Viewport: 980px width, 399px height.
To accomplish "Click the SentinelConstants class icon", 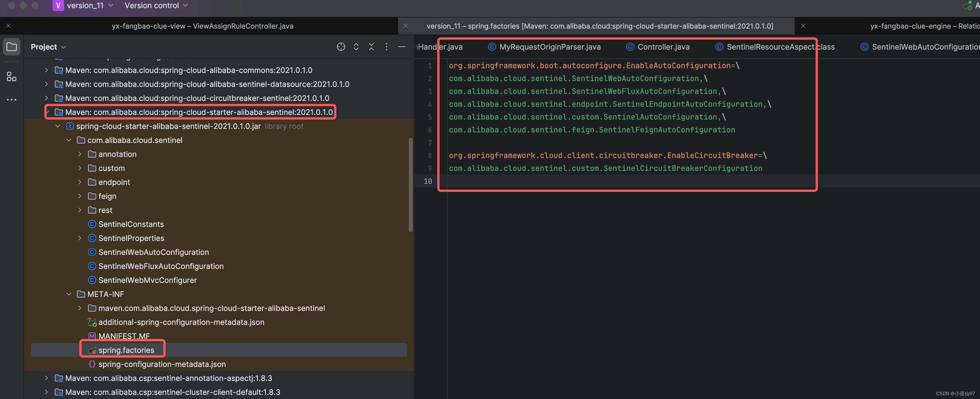I will pos(92,224).
